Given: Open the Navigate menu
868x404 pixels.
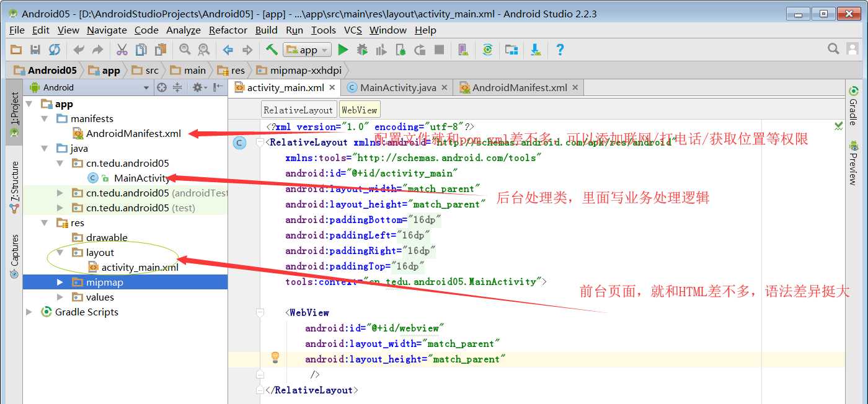Looking at the screenshot, I should click(107, 30).
